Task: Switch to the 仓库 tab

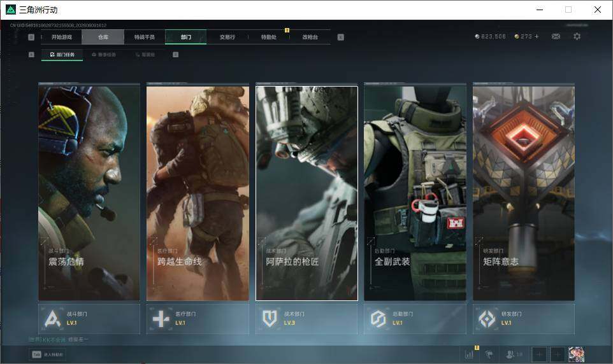Action: pyautogui.click(x=103, y=37)
